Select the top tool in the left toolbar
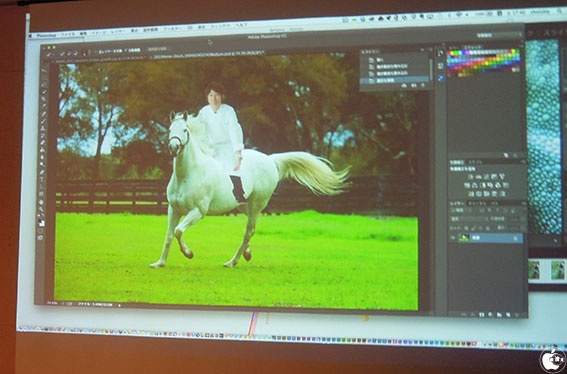 point(44,69)
